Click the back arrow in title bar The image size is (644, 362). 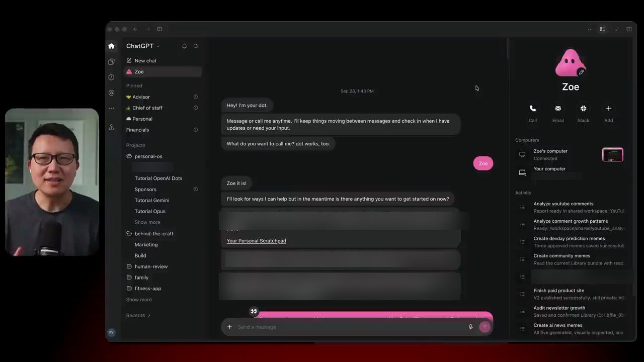click(135, 29)
